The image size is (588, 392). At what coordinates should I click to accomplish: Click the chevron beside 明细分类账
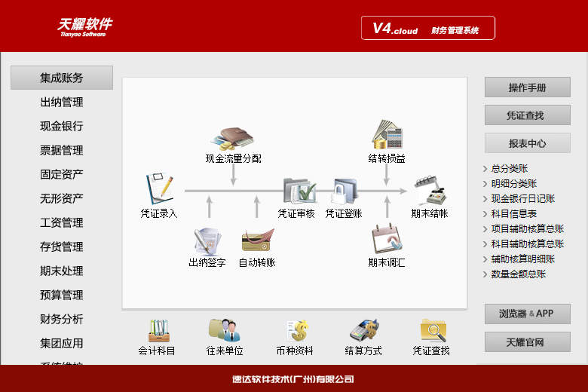[485, 184]
